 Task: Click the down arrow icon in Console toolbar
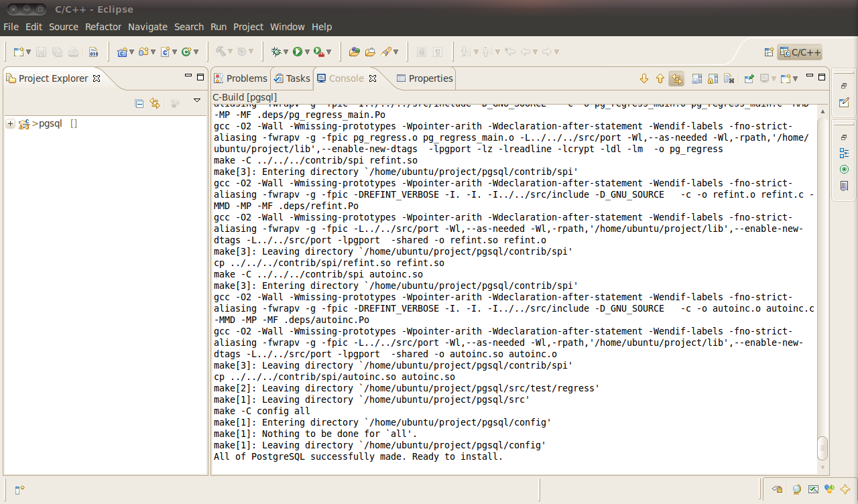644,78
